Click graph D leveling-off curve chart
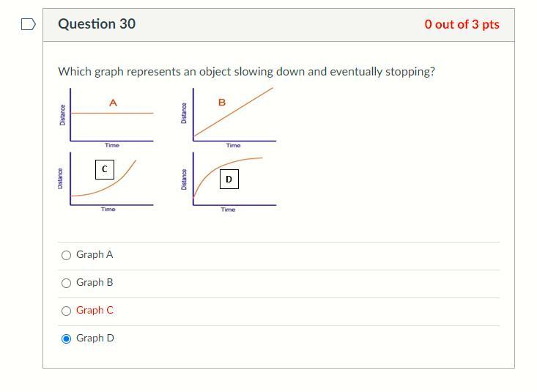This screenshot has width=537, height=392. pyautogui.click(x=229, y=182)
